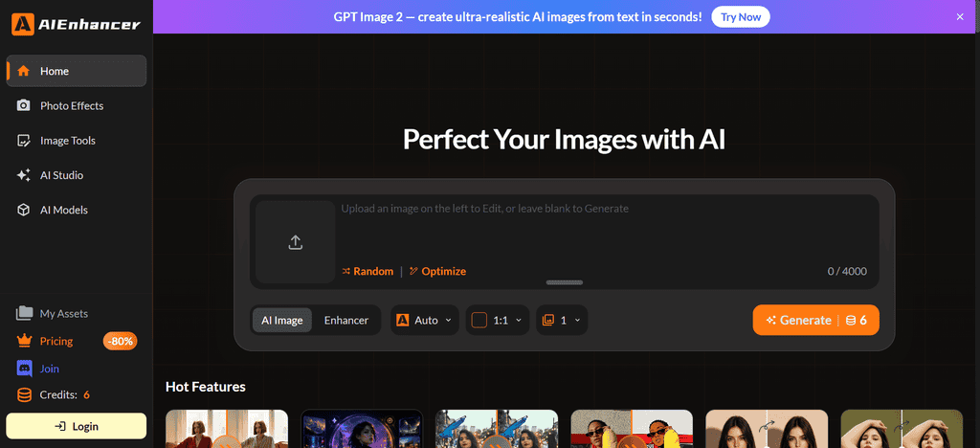
Task: Click the Random shuffle icon
Action: coord(346,271)
